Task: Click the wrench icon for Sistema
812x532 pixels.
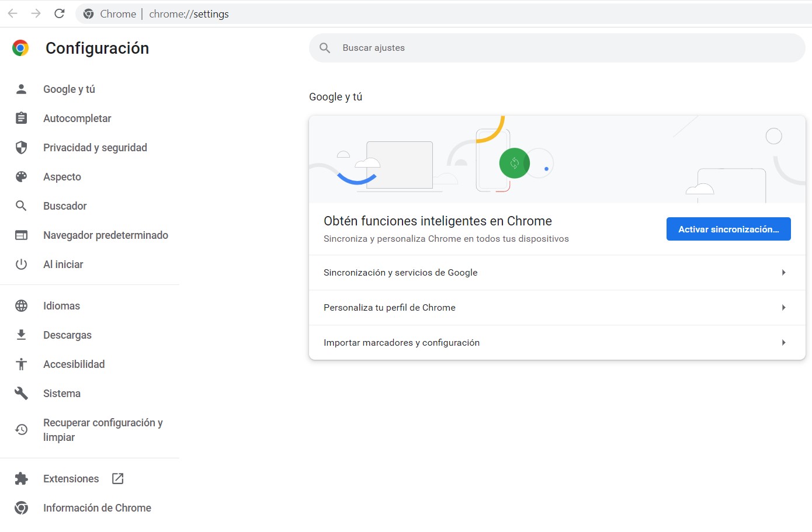Action: (22, 393)
